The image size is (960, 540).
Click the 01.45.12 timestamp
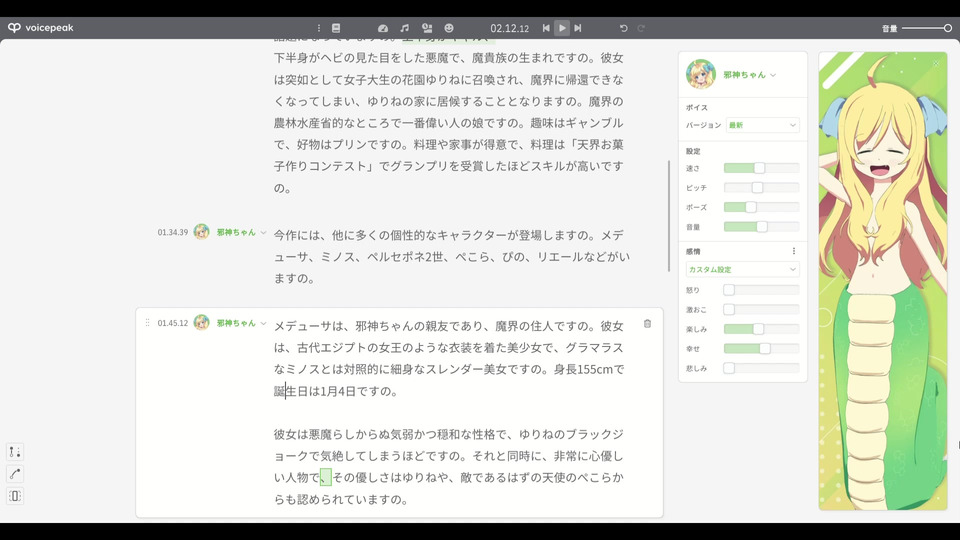click(173, 323)
